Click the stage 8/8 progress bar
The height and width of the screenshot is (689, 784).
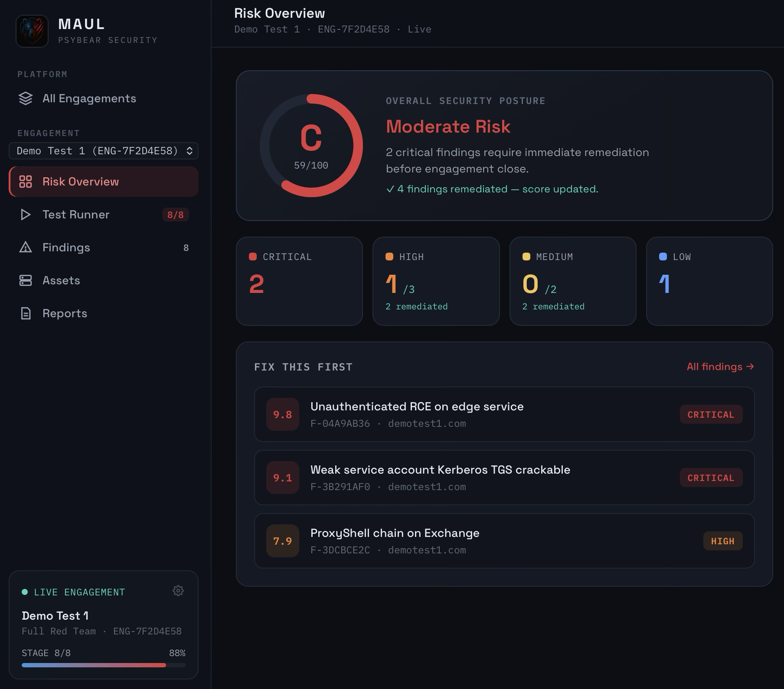point(104,665)
